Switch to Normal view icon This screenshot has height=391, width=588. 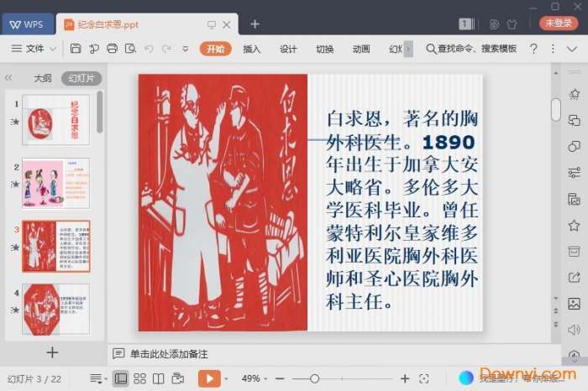(120, 378)
